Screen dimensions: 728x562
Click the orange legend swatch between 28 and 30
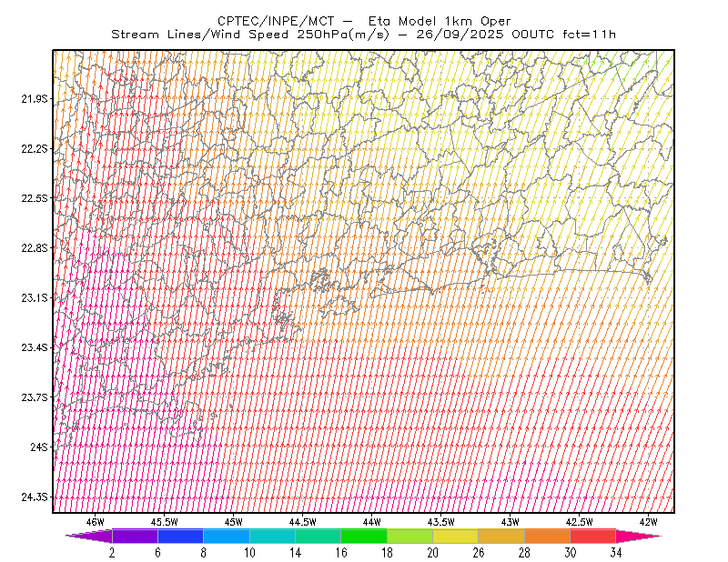548,536
